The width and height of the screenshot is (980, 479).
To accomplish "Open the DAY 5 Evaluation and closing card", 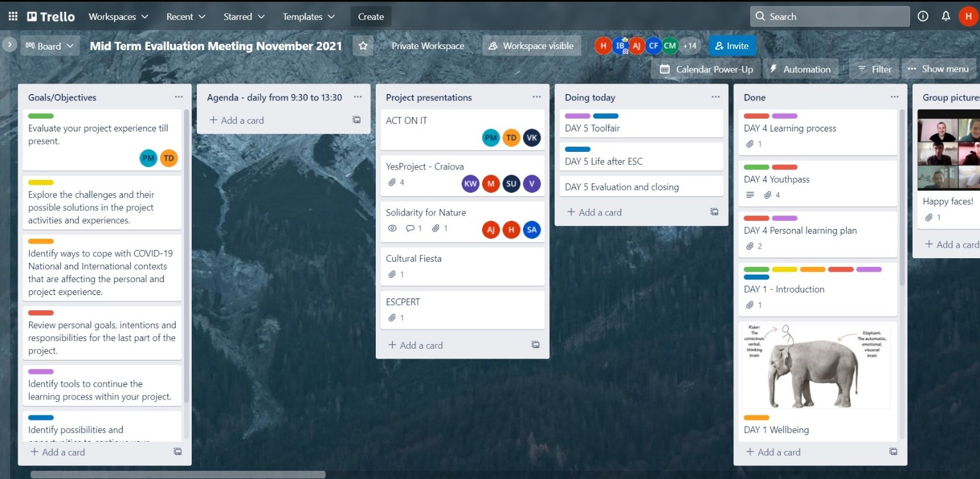I will (x=641, y=187).
